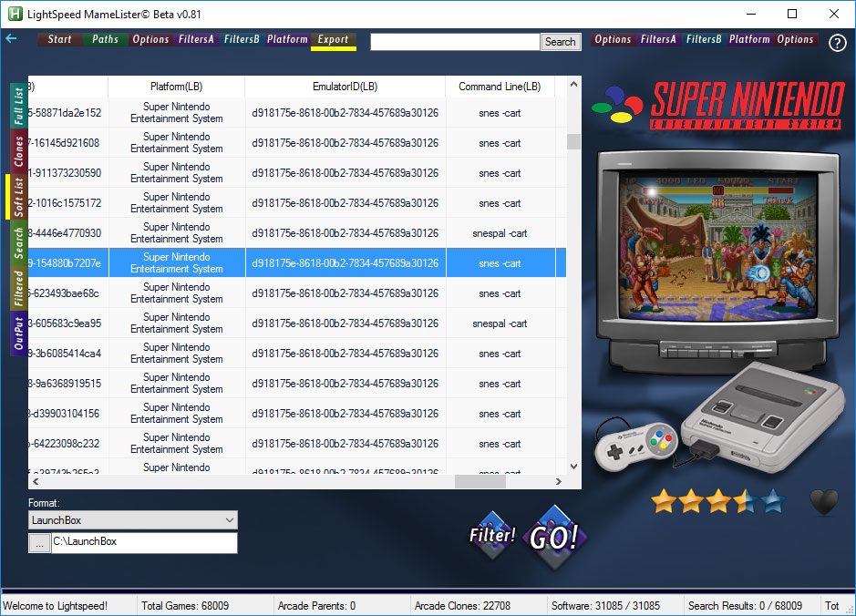
Task: Open the Start tab
Action: click(x=59, y=39)
